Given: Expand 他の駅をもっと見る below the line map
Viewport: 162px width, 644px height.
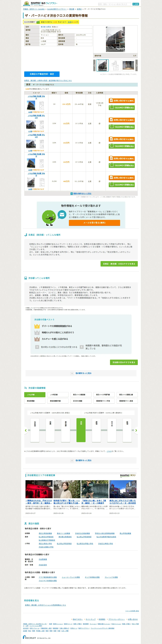Looking at the screenshot, I should pos(81,461).
